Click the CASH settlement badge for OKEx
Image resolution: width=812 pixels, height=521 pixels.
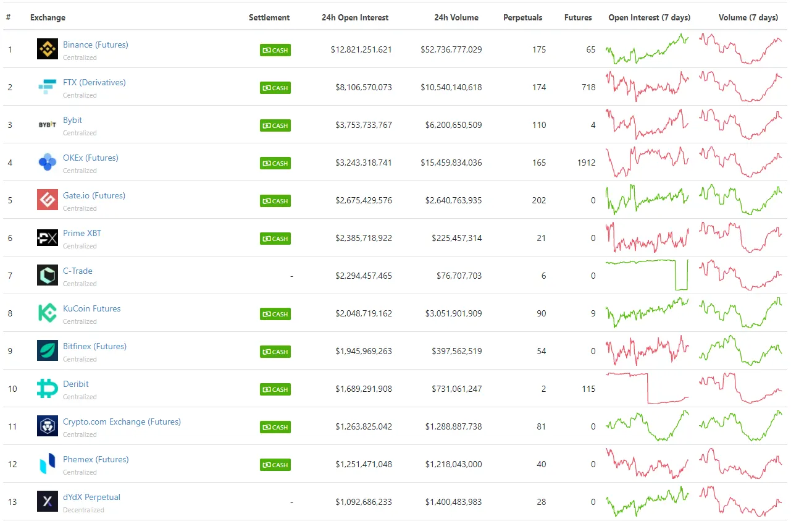(x=275, y=163)
